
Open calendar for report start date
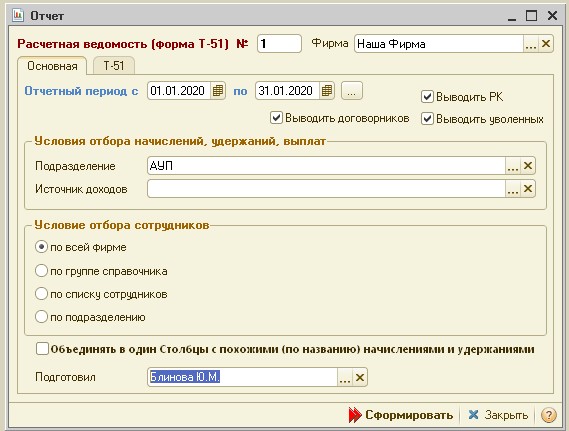tap(218, 91)
